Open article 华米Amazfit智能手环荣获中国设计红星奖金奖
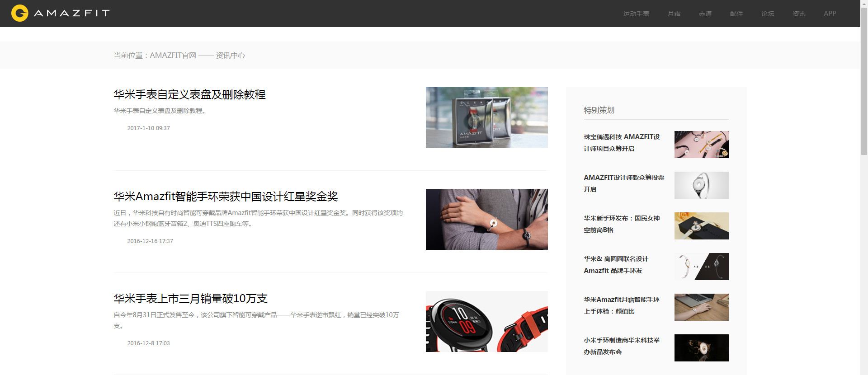The image size is (868, 375). click(x=226, y=197)
